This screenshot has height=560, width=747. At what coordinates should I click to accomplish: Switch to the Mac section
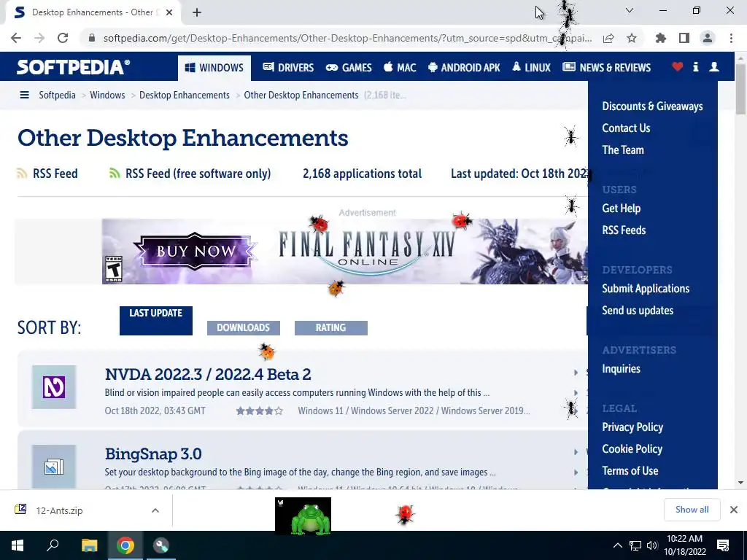point(400,68)
